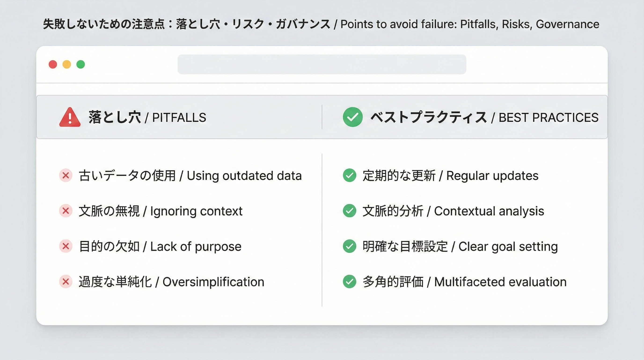The image size is (644, 360).
Task: Select the PITFALLS column header
Action: tap(147, 117)
